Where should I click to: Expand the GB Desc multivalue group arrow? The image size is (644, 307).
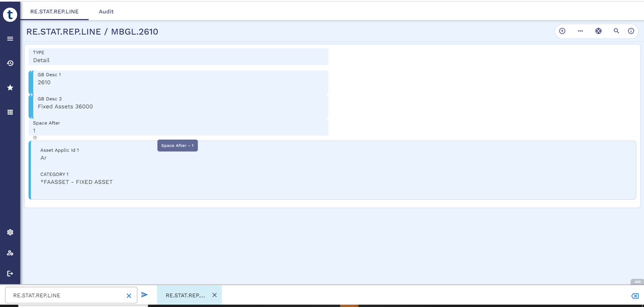click(31, 94)
